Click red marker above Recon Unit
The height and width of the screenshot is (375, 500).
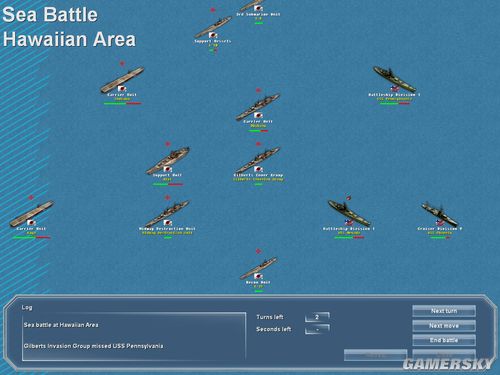pos(258,251)
